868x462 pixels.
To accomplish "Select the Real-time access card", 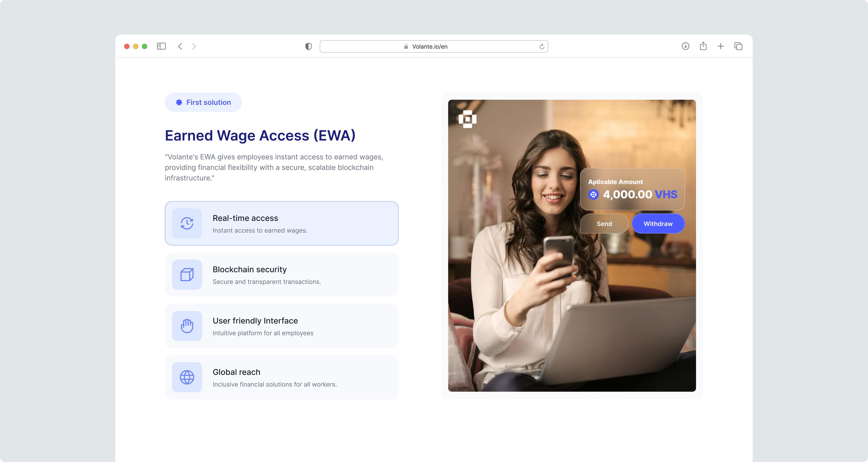I will pos(281,223).
